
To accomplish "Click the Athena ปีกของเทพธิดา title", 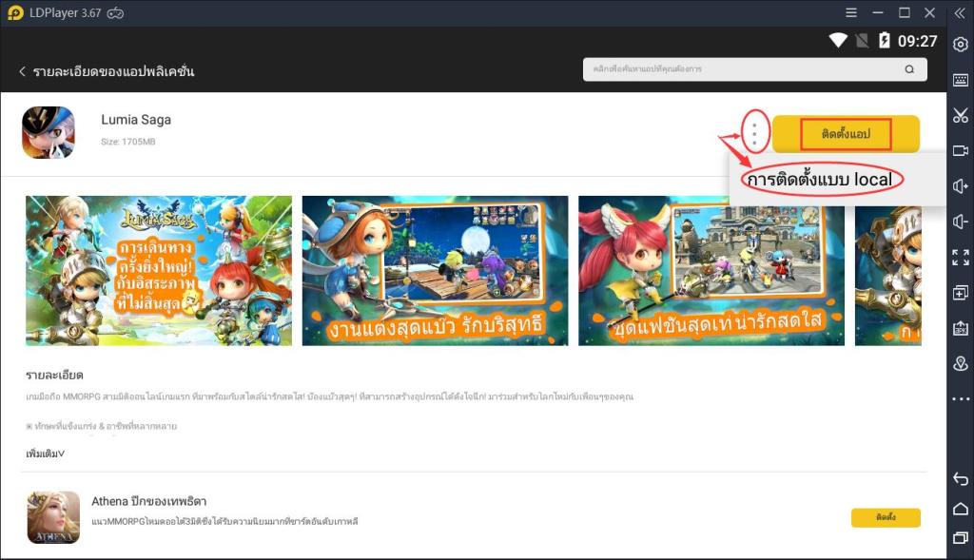I will pyautogui.click(x=149, y=501).
